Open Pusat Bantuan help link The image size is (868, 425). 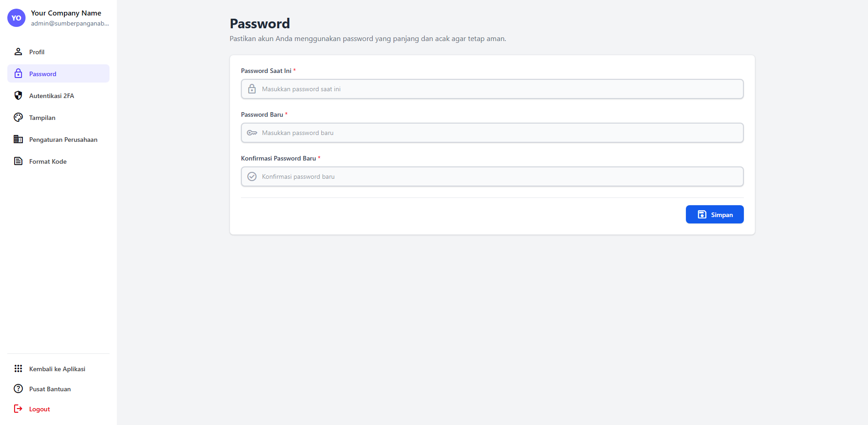(49, 389)
